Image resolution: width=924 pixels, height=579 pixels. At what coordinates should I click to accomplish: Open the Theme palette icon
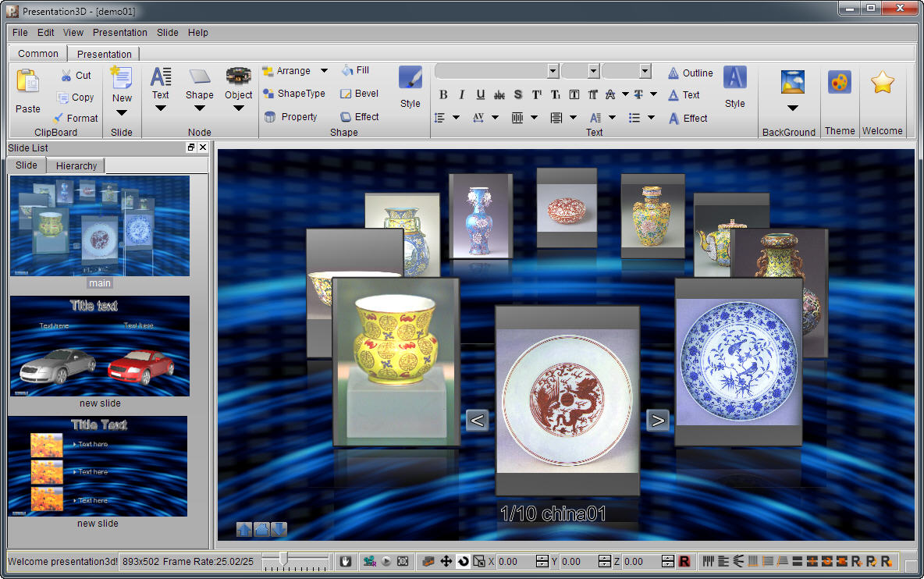pyautogui.click(x=839, y=82)
